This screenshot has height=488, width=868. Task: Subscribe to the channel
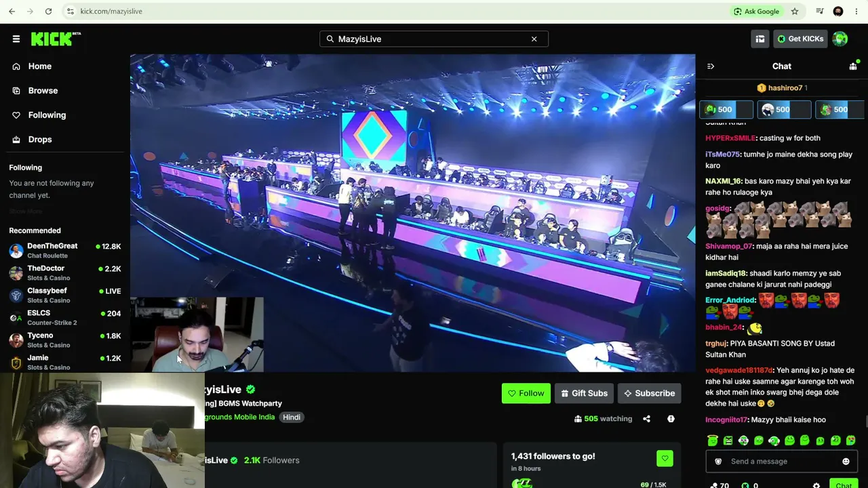pyautogui.click(x=649, y=393)
